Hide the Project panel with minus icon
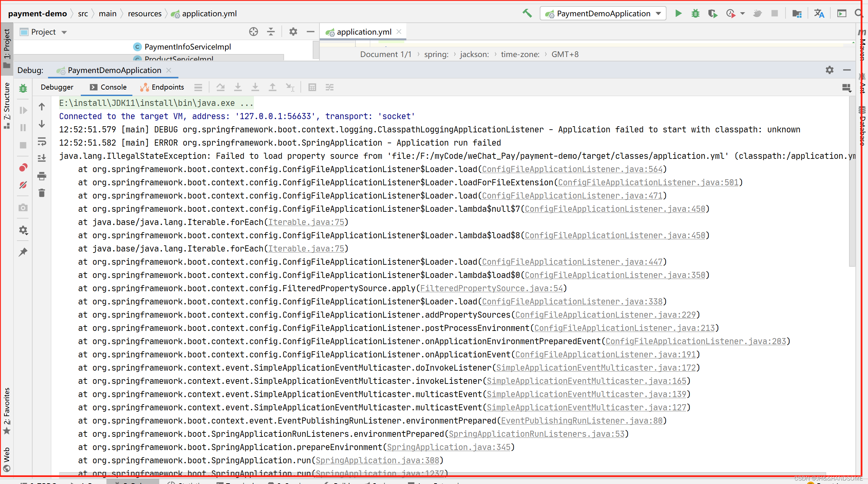This screenshot has height=484, width=868. [x=310, y=32]
